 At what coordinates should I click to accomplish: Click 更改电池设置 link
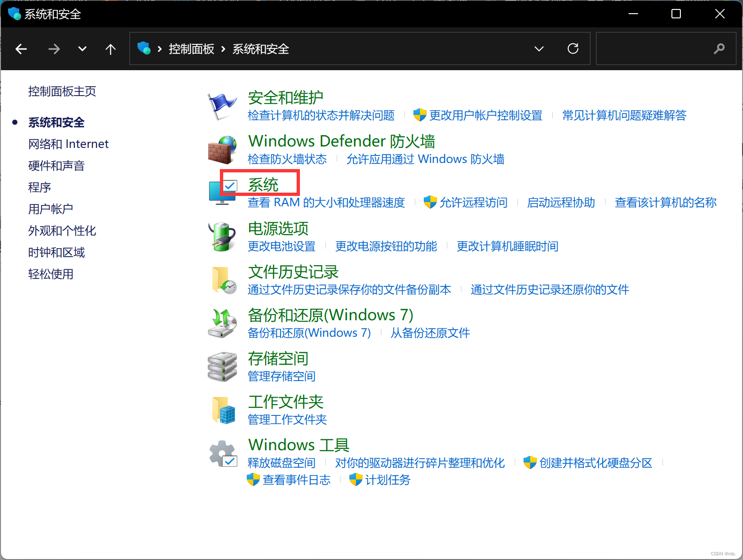click(282, 246)
